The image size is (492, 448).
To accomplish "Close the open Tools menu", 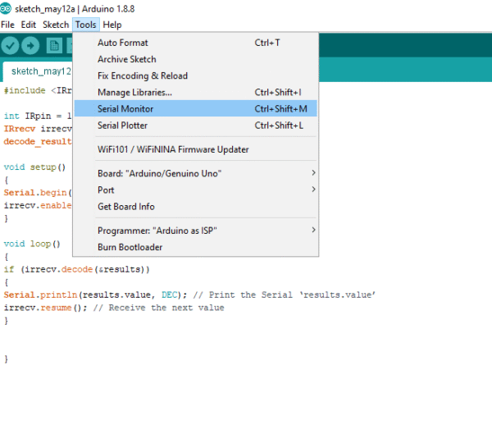I will [85, 25].
